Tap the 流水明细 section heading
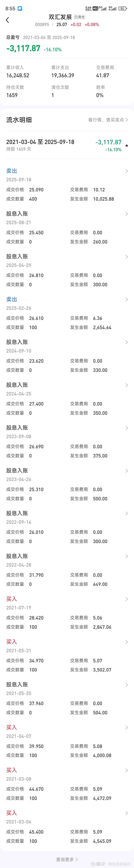134x868 pixels. [x=19, y=120]
